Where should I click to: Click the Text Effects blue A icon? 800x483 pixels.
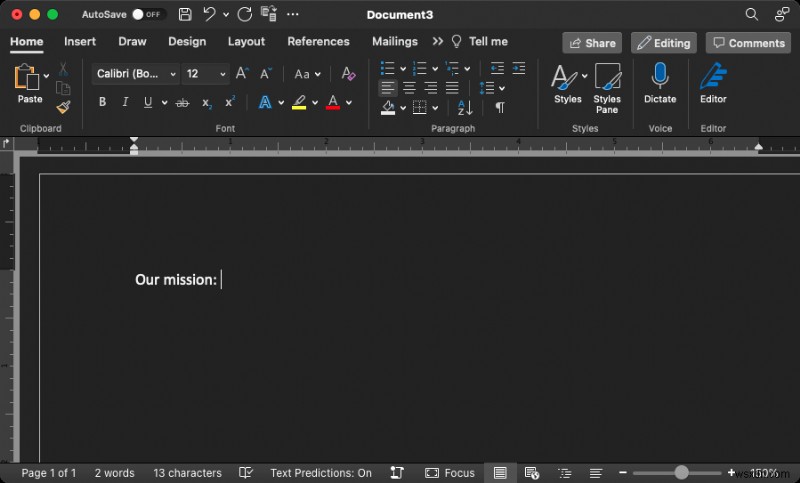click(265, 103)
